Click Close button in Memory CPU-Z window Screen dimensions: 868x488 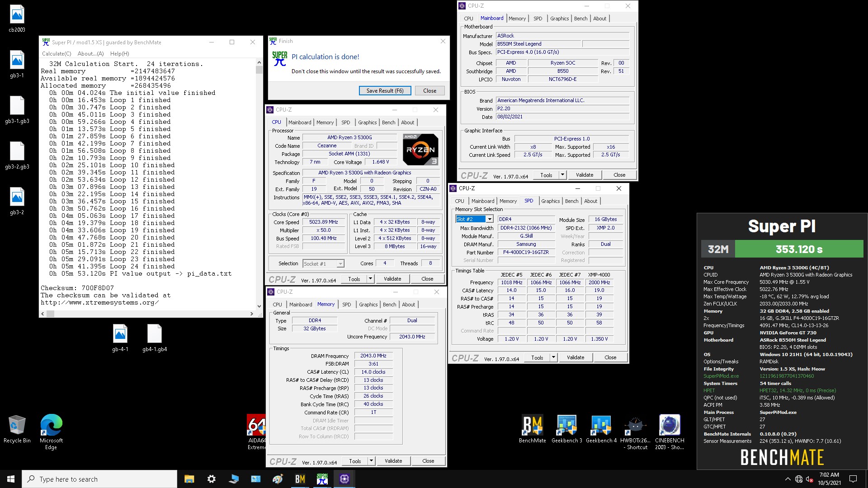(x=428, y=461)
